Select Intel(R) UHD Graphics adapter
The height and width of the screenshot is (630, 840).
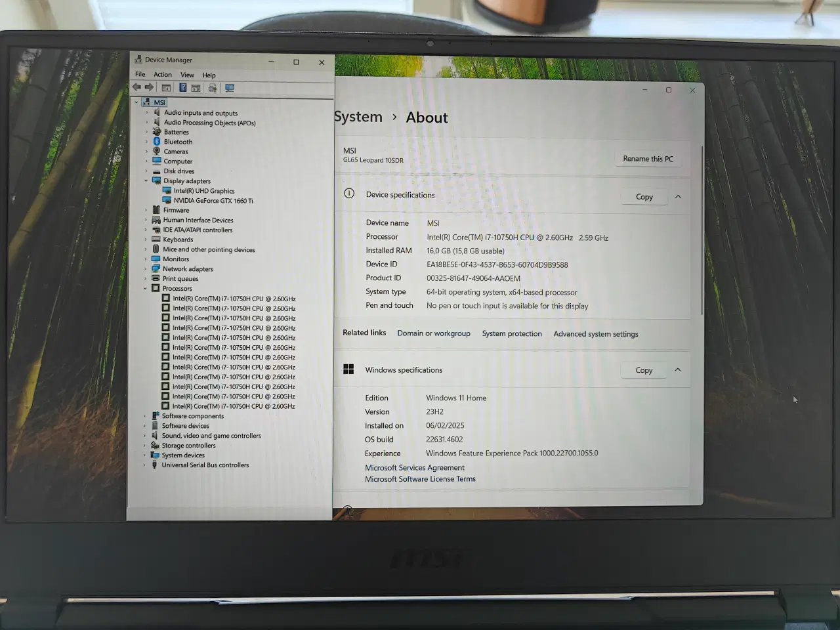[x=204, y=191]
